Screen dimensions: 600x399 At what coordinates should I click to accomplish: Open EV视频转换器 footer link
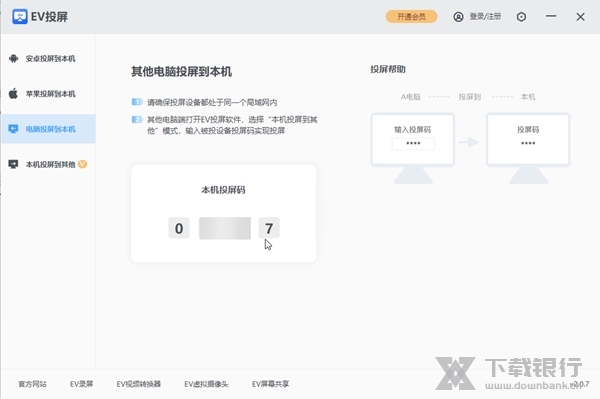coord(139,384)
